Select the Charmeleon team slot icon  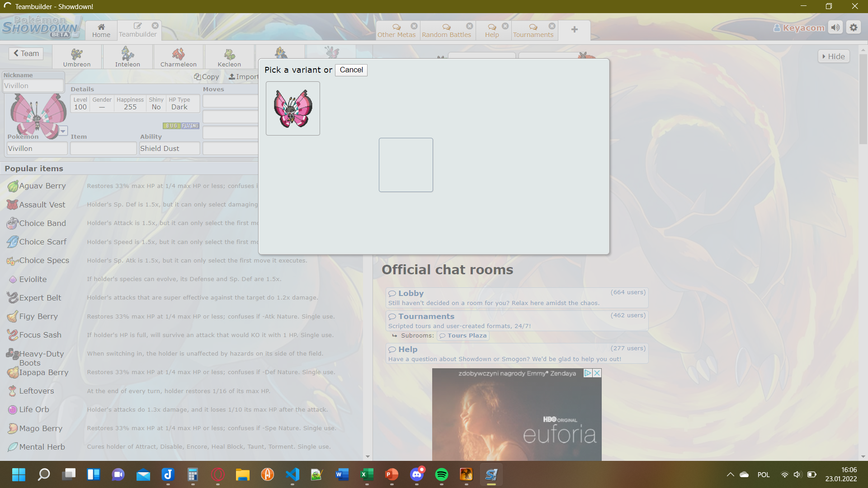pos(178,57)
